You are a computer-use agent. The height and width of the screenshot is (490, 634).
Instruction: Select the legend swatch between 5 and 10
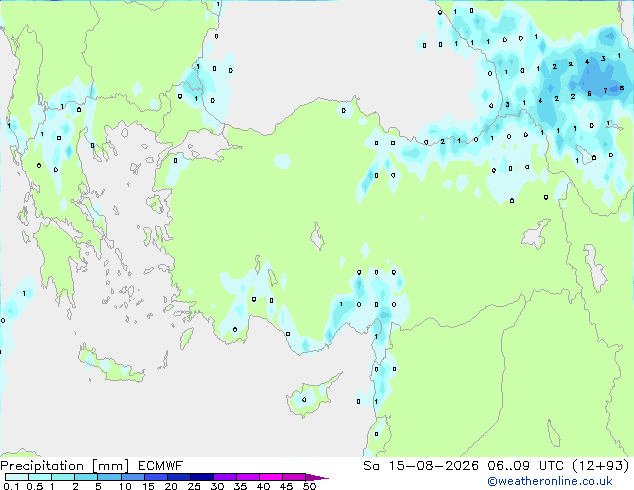coord(109,477)
